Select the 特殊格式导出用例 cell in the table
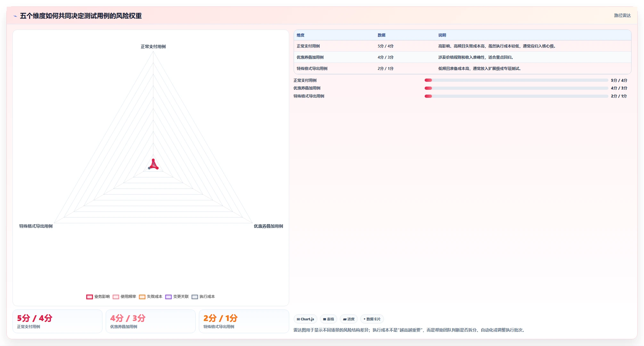644x346 pixels. point(312,69)
